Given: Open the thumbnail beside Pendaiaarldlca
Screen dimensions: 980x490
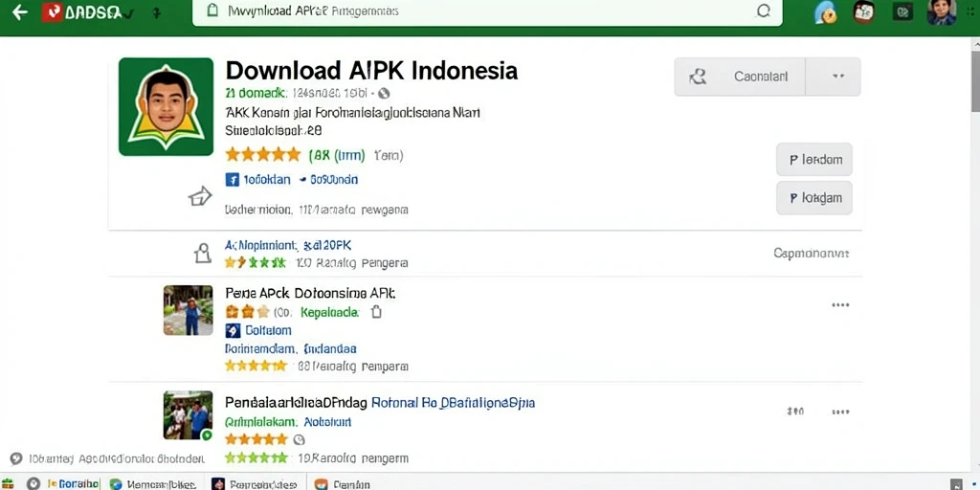Looking at the screenshot, I should pos(188,415).
